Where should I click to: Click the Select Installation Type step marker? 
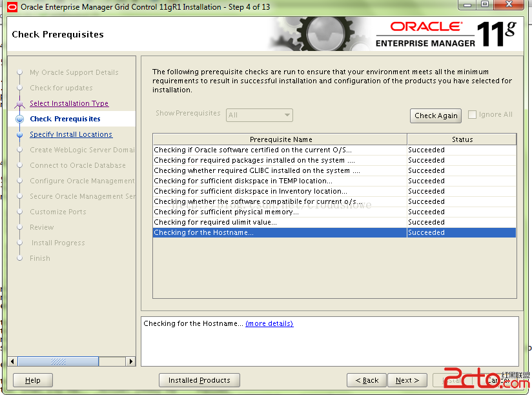(x=19, y=103)
